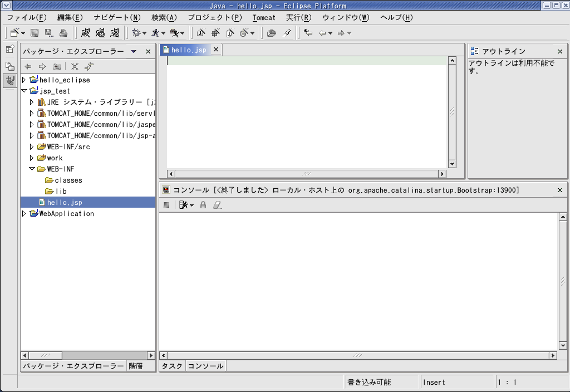
Task: Click the Open Type toolbar icon
Action: (271, 33)
